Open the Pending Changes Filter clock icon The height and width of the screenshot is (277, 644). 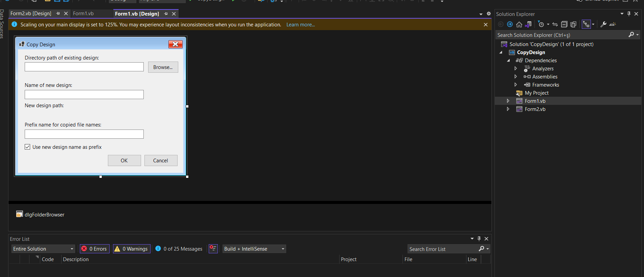[541, 24]
